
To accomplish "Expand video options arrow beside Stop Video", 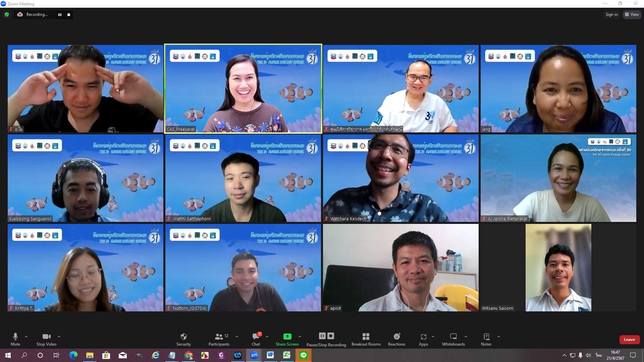I will point(59,337).
